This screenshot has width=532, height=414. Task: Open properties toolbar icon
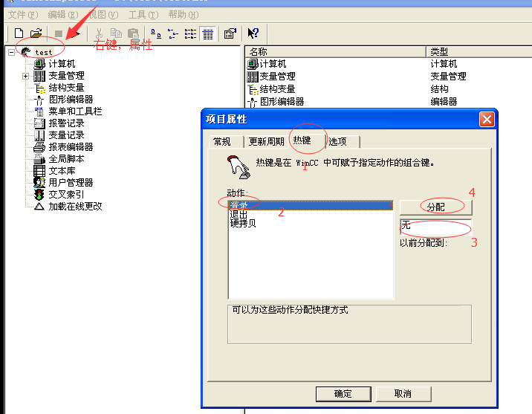230,33
